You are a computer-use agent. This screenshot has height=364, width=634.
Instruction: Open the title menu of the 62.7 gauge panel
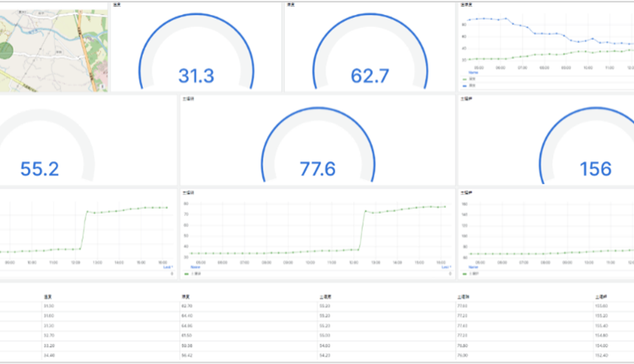point(290,3)
